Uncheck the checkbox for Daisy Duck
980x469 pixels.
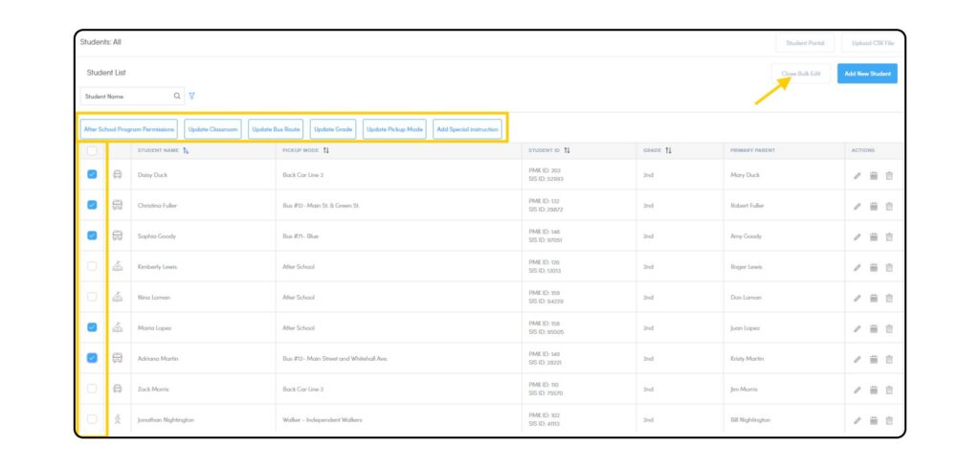[92, 175]
